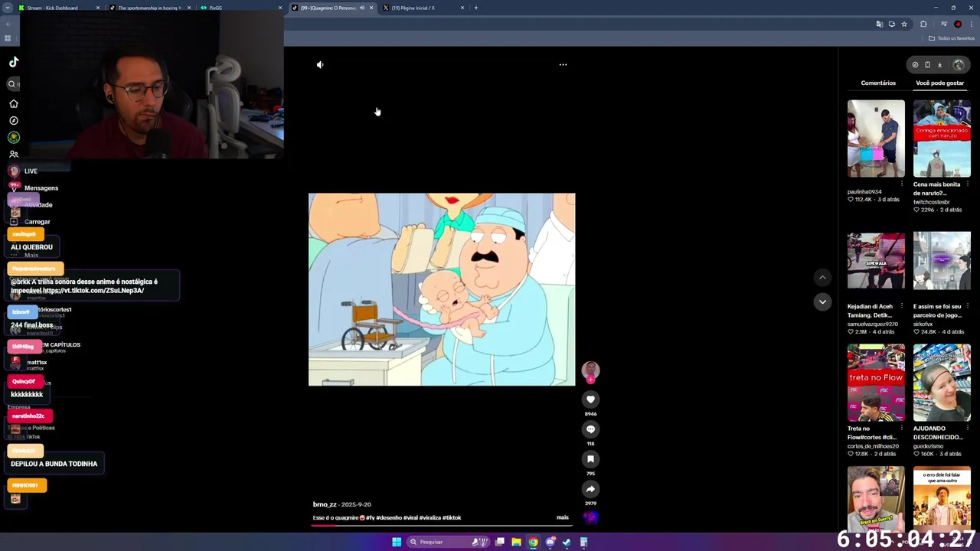Open the video options three-dot menu
The image size is (980, 551).
(x=563, y=65)
